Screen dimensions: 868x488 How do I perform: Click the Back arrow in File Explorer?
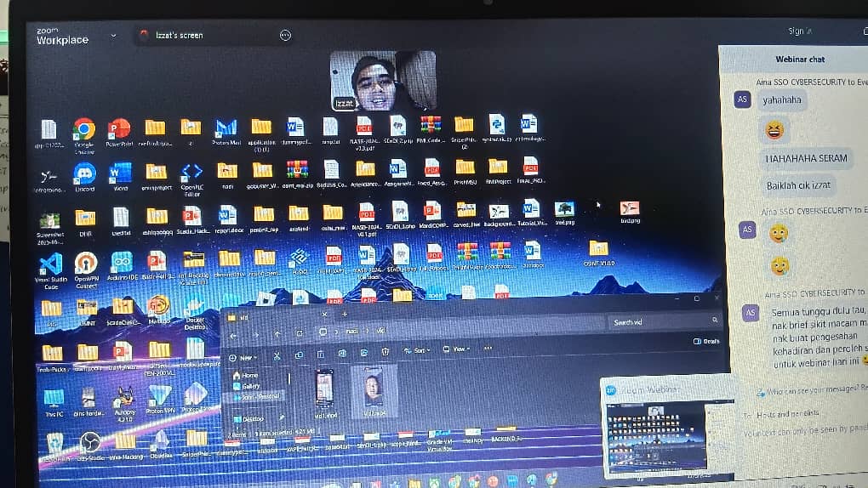point(234,335)
